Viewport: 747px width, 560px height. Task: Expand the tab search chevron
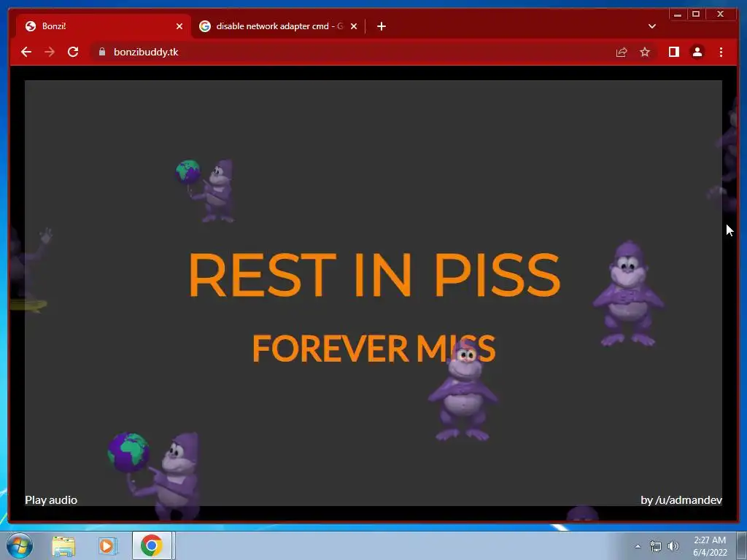pos(651,26)
